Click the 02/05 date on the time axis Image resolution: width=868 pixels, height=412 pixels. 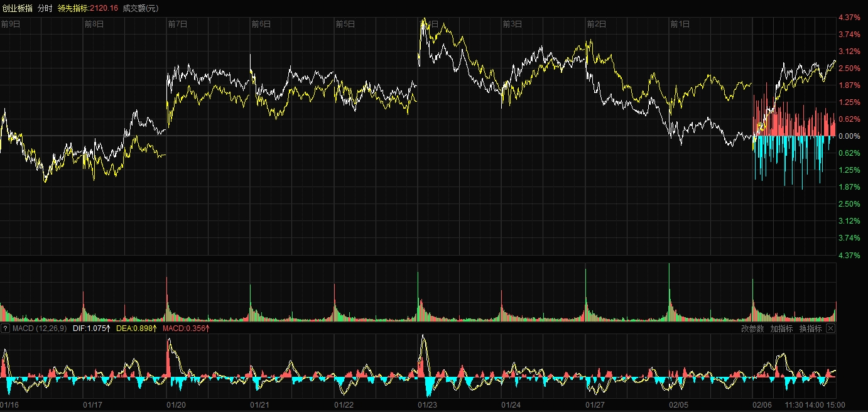(x=679, y=405)
